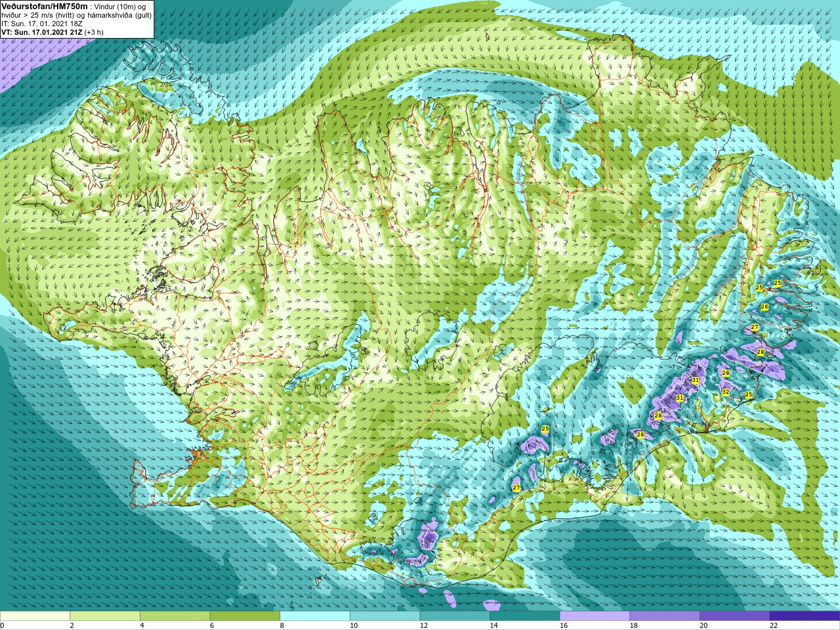This screenshot has height=630, width=840.
Task: Select the medium purple 18–20 m/s legend swatch
Action: (665, 616)
